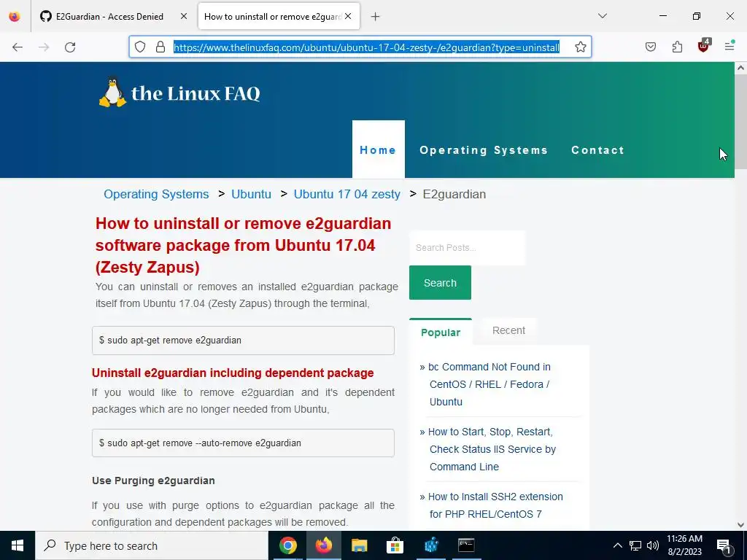Click the vertical scrollbar thumb
This screenshot has height=560, width=747.
(x=740, y=121)
